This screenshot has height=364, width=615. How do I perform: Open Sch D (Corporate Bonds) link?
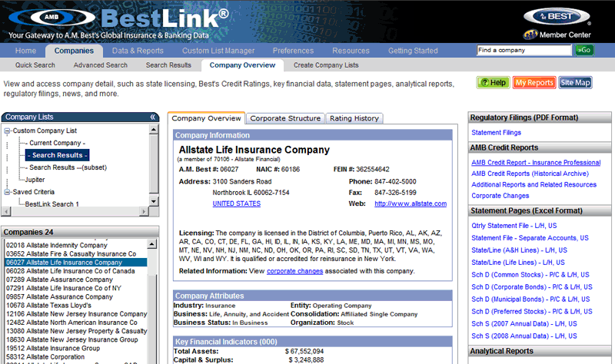[x=532, y=286]
